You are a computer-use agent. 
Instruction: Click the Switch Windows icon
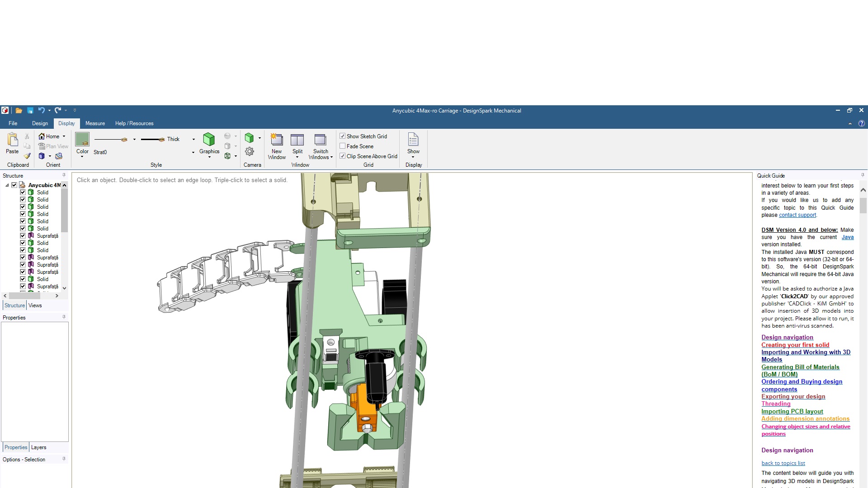pyautogui.click(x=320, y=140)
